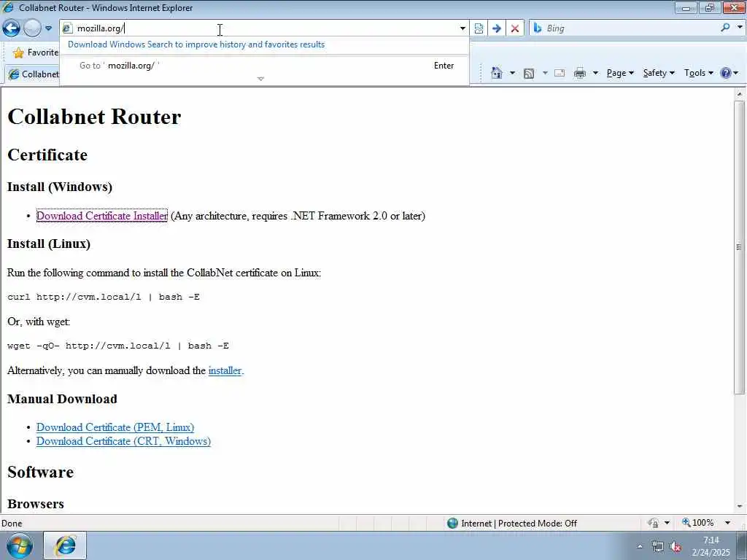Viewport: 747px width, 560px height.
Task: Click the Forward navigation button
Action: (32, 28)
